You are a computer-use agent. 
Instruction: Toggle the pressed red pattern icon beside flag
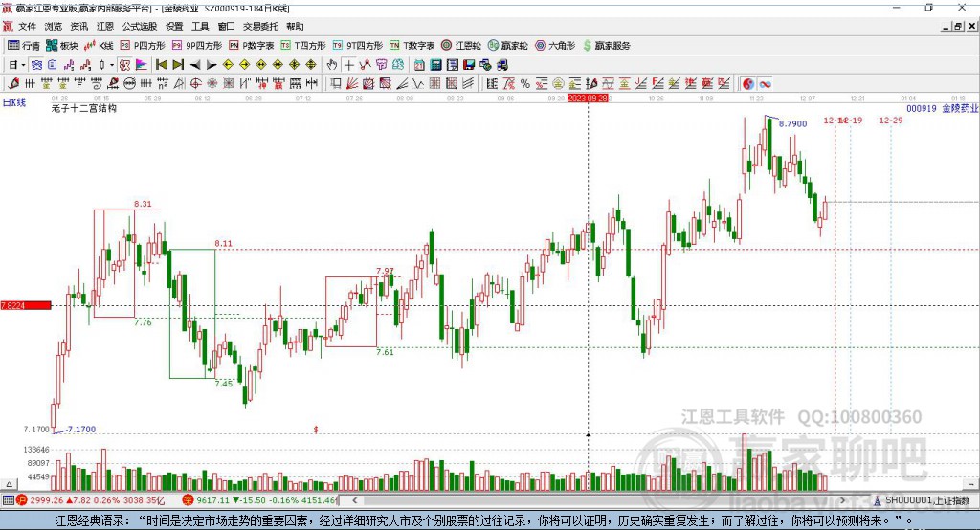124,65
